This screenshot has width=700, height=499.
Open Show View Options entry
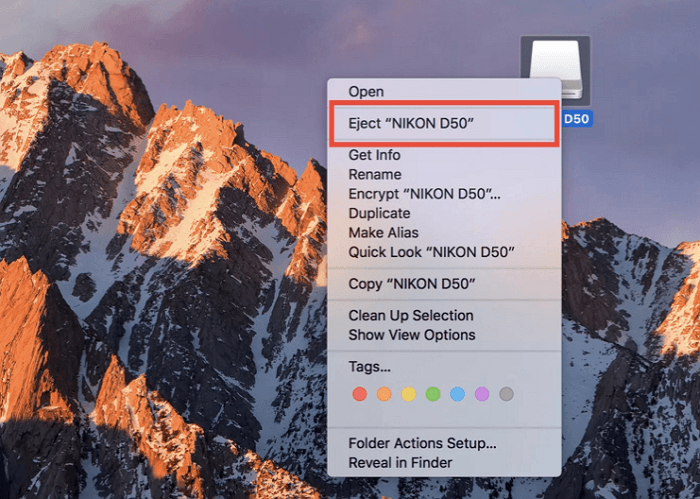tap(444, 335)
